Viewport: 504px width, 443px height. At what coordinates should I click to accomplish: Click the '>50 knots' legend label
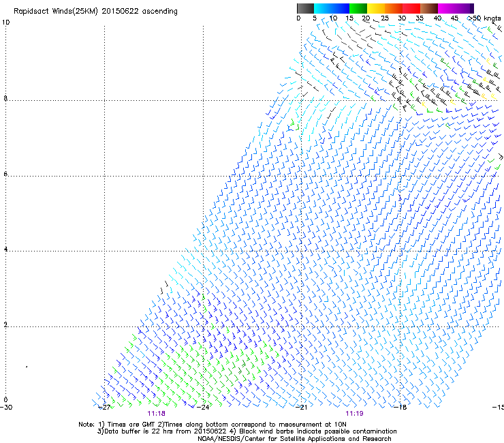coord(484,18)
